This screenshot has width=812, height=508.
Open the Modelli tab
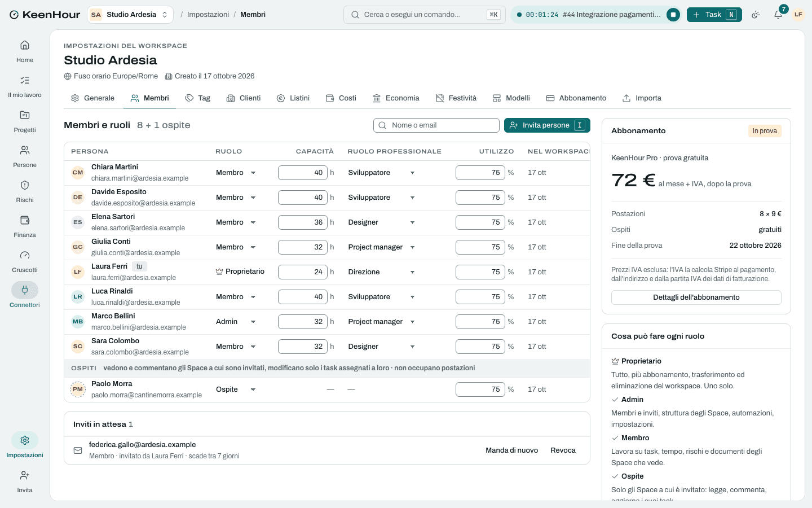click(511, 98)
